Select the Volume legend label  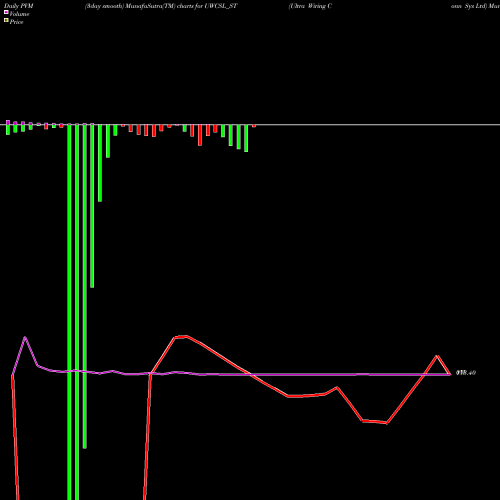(19, 14)
